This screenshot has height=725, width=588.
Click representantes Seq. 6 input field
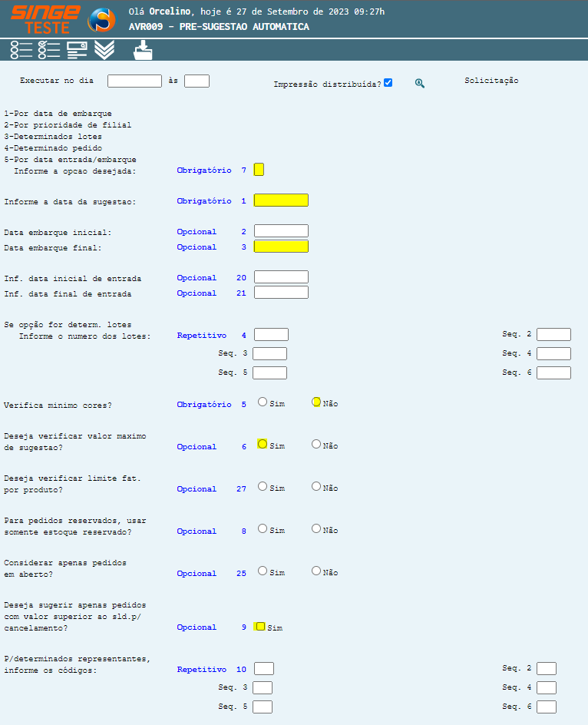[547, 707]
